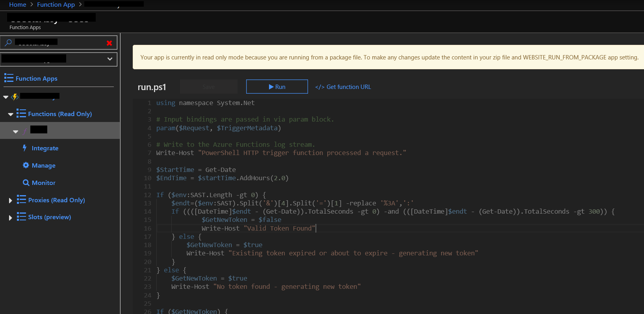The image size is (644, 314).
Task: Click the search magnifier icon in the sidebar
Action: pyautogui.click(x=8, y=42)
